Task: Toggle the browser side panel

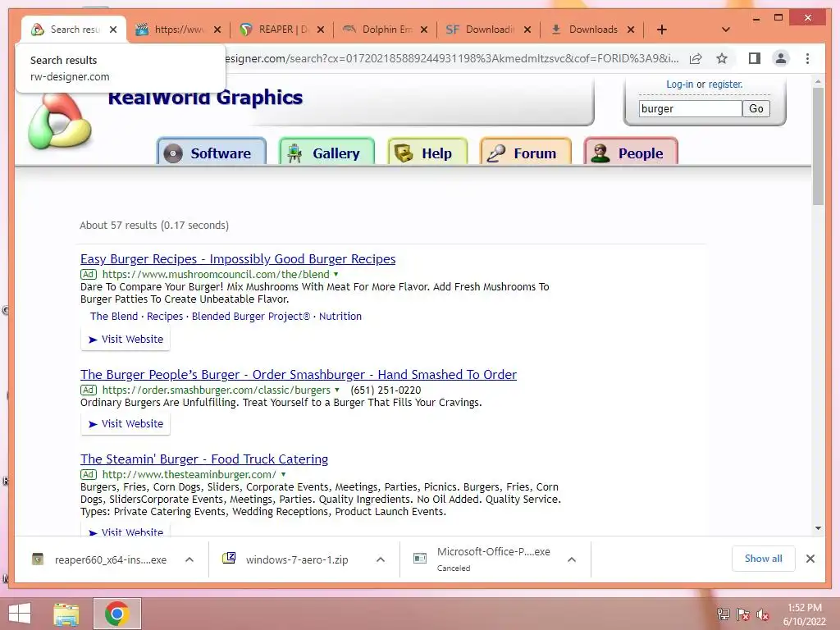Action: coord(755,58)
